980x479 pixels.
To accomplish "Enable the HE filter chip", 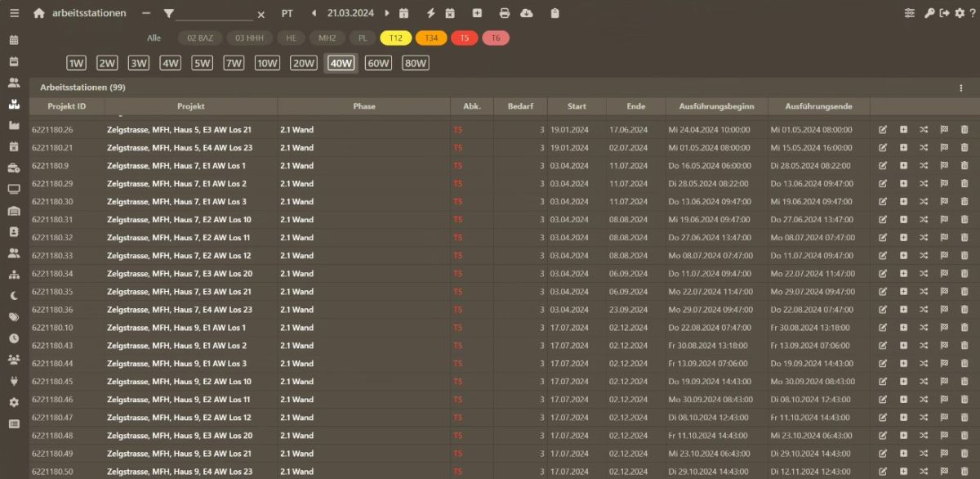I will click(x=291, y=38).
